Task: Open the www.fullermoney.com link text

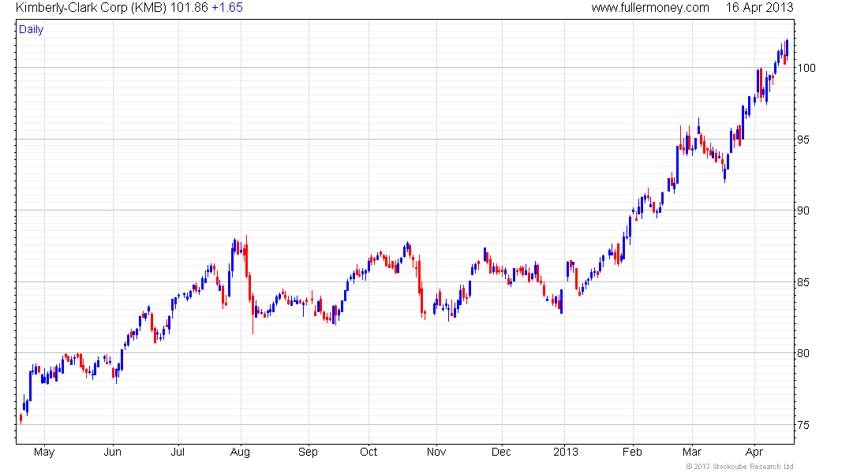Action: 650,8
